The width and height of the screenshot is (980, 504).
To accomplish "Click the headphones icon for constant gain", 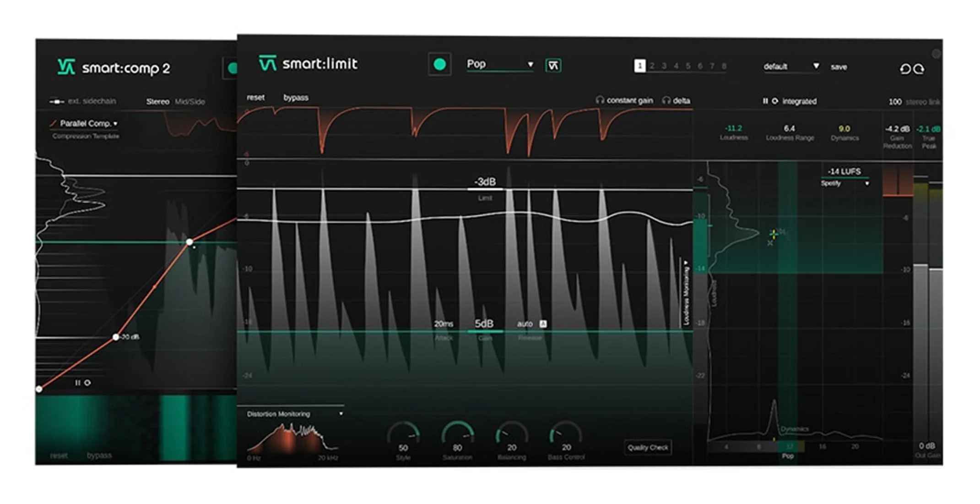I will point(600,100).
